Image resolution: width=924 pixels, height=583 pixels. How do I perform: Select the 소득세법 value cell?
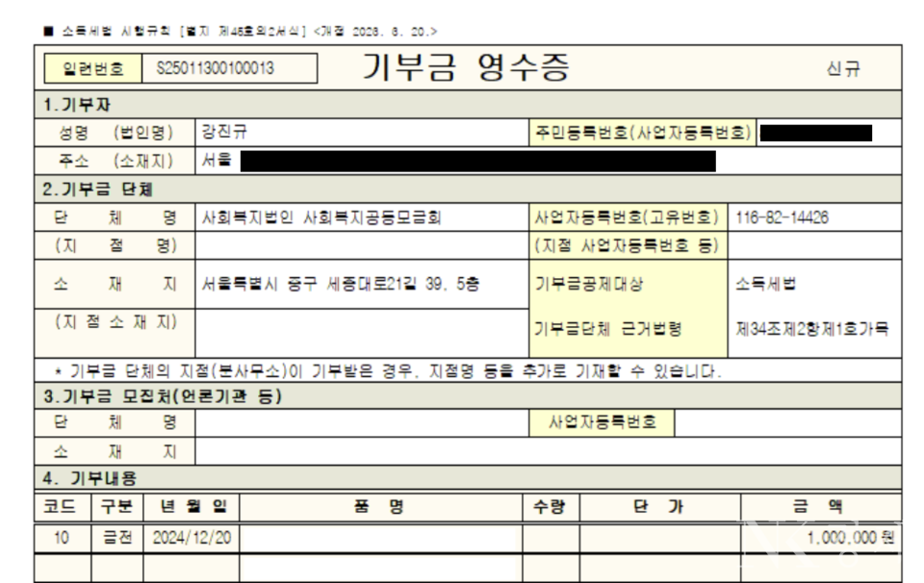tap(766, 284)
